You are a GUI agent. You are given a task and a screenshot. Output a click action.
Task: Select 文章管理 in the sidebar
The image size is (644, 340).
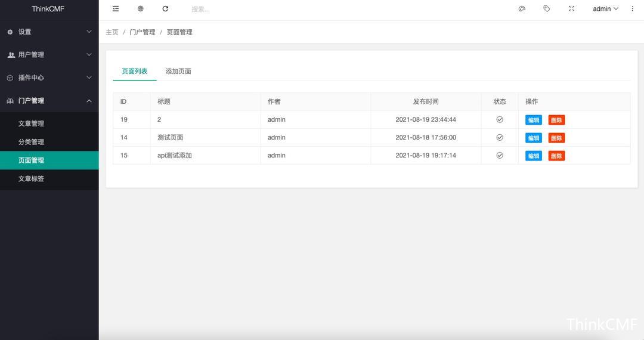pos(31,123)
